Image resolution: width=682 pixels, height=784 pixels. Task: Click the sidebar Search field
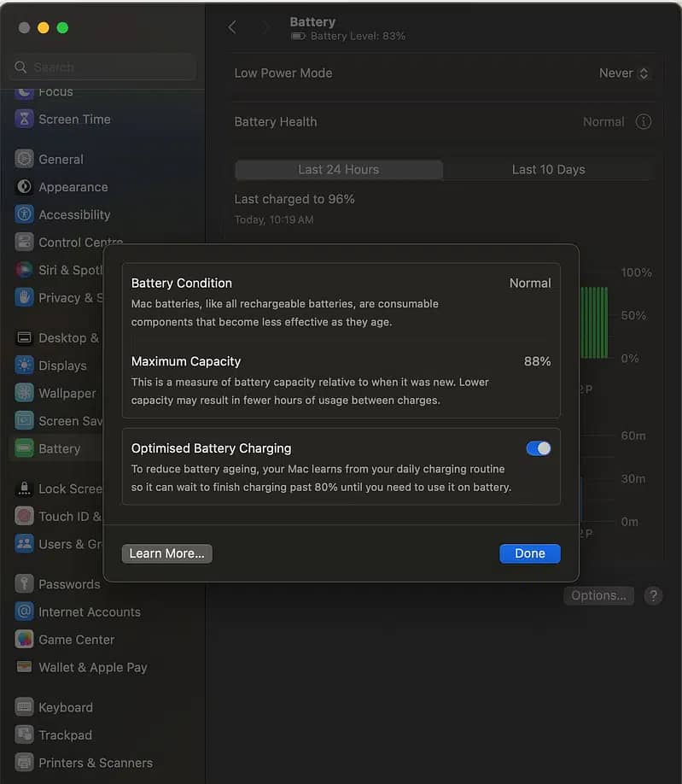click(x=103, y=67)
